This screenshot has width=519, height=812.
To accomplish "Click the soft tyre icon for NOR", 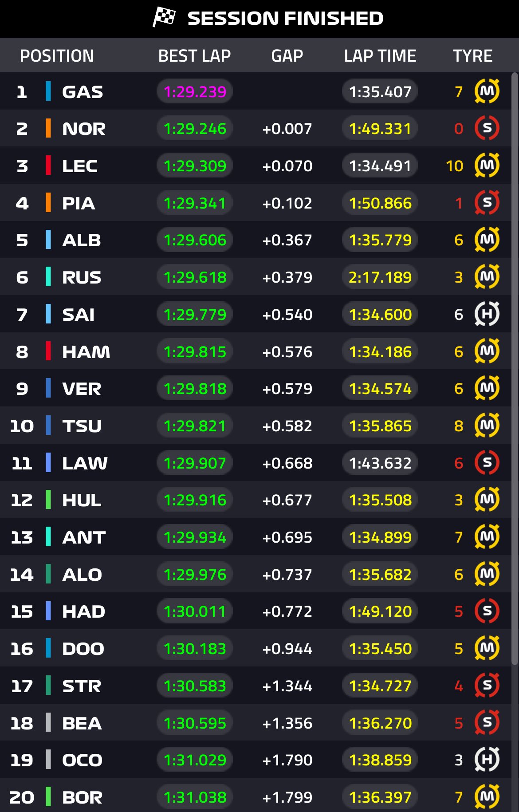I will [x=487, y=128].
